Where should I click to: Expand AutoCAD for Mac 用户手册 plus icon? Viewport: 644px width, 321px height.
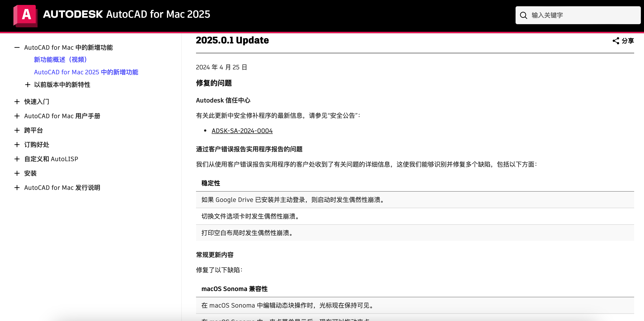17,116
